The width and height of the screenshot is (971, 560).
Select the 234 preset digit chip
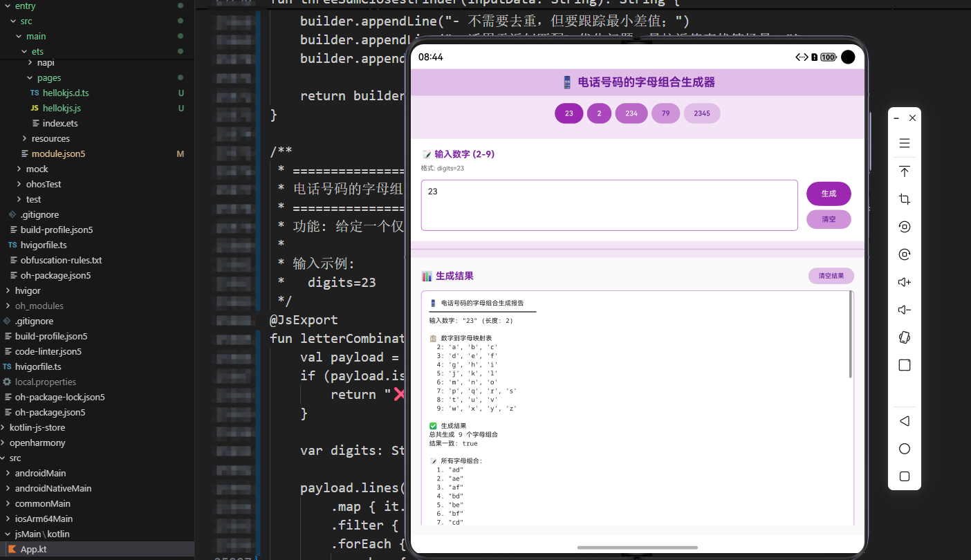[x=631, y=113]
